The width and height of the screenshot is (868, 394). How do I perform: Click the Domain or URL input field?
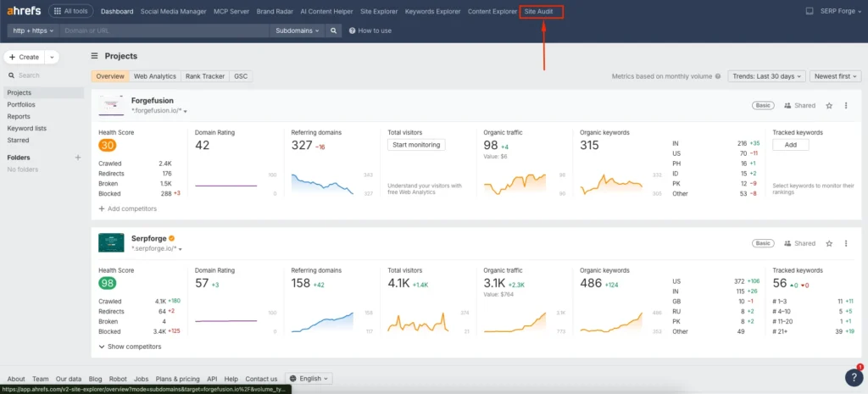pyautogui.click(x=165, y=31)
